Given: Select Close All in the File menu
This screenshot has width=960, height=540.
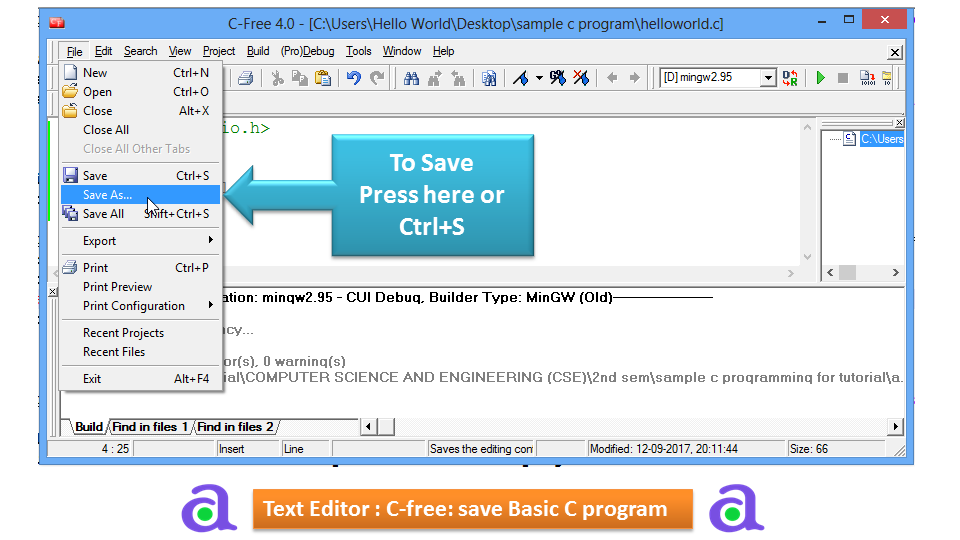Looking at the screenshot, I should pos(141,130).
